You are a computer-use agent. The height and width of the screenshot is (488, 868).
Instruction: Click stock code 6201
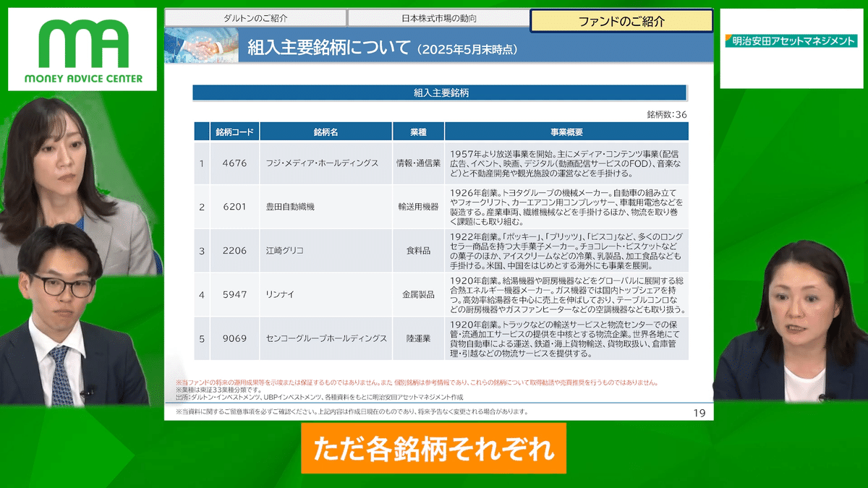[x=234, y=207]
